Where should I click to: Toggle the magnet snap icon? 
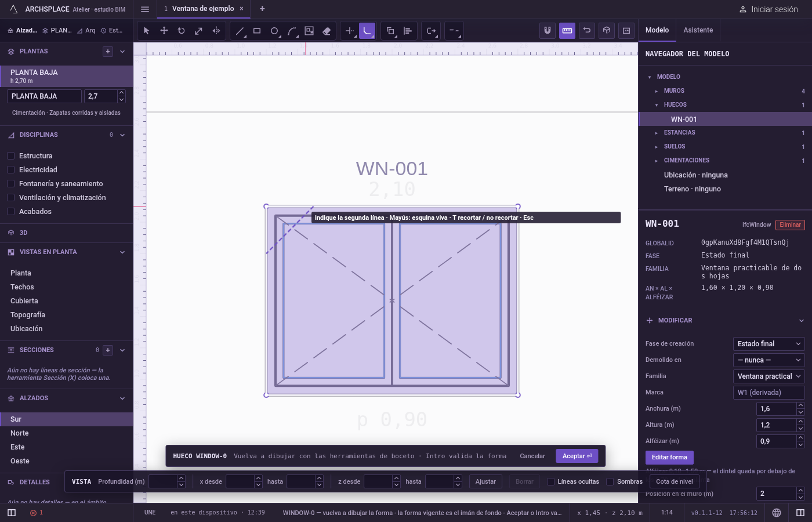click(x=548, y=31)
